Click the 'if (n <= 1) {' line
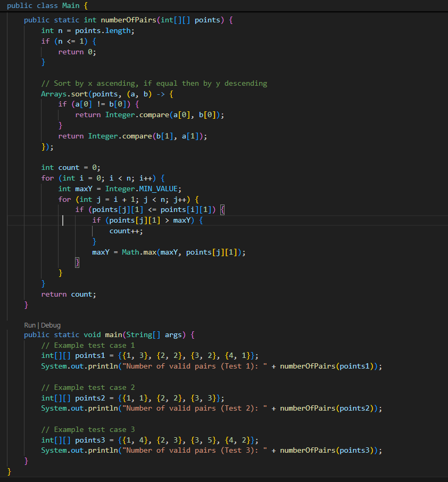Image resolution: width=448 pixels, height=482 pixels. click(x=69, y=41)
